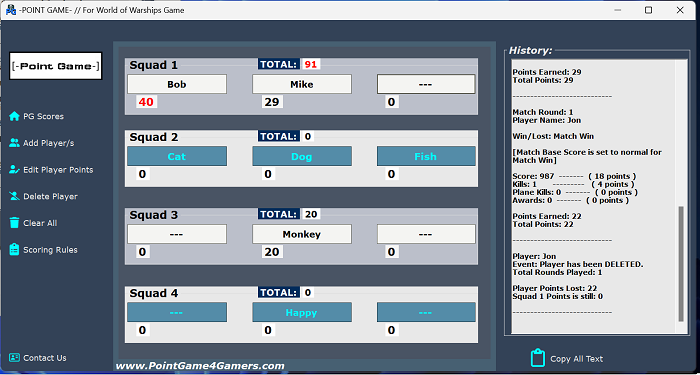Open the Add Player/s menu item

coord(49,143)
